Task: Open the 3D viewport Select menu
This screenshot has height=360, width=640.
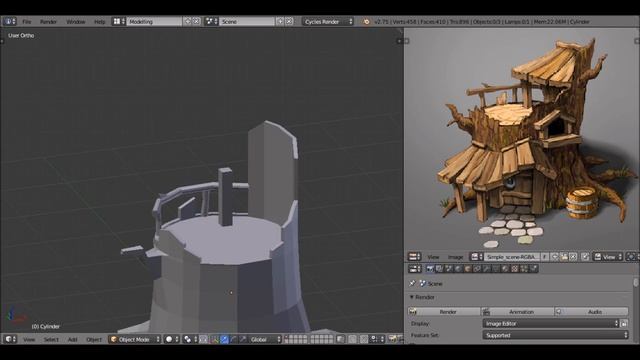Action: [51, 340]
